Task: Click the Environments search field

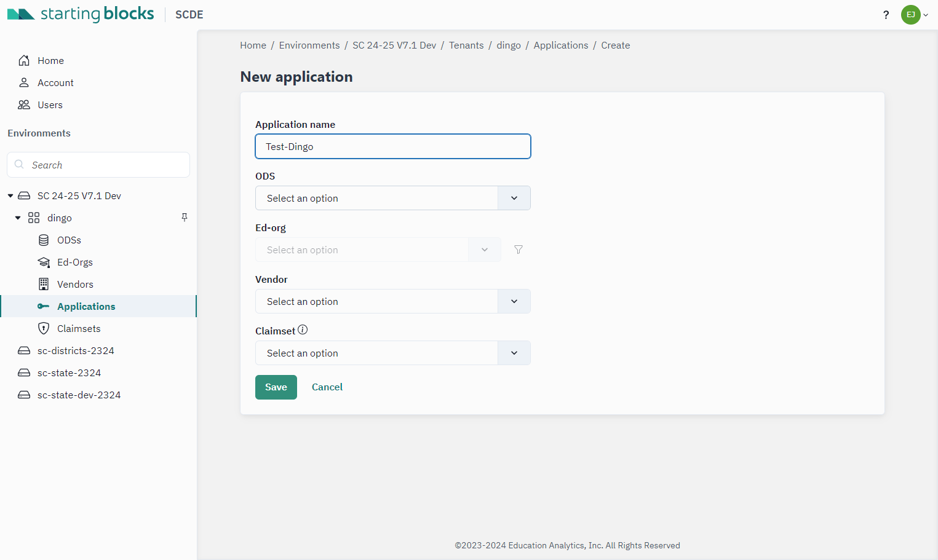Action: pyautogui.click(x=98, y=165)
